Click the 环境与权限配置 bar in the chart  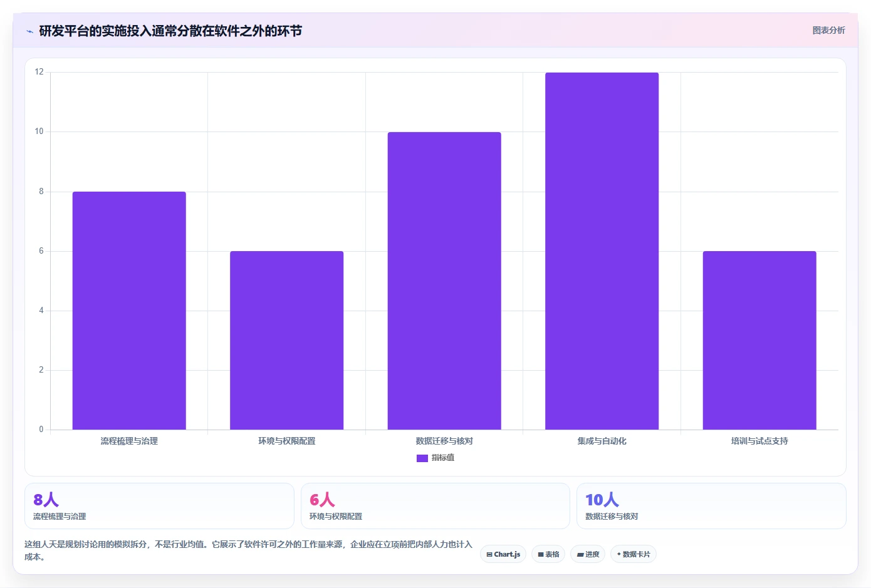click(286, 340)
